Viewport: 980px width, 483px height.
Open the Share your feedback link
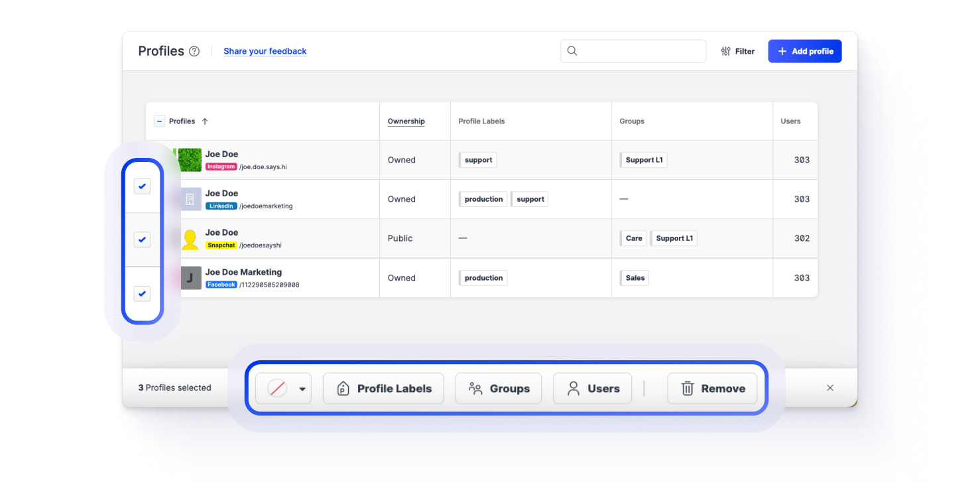(x=265, y=51)
